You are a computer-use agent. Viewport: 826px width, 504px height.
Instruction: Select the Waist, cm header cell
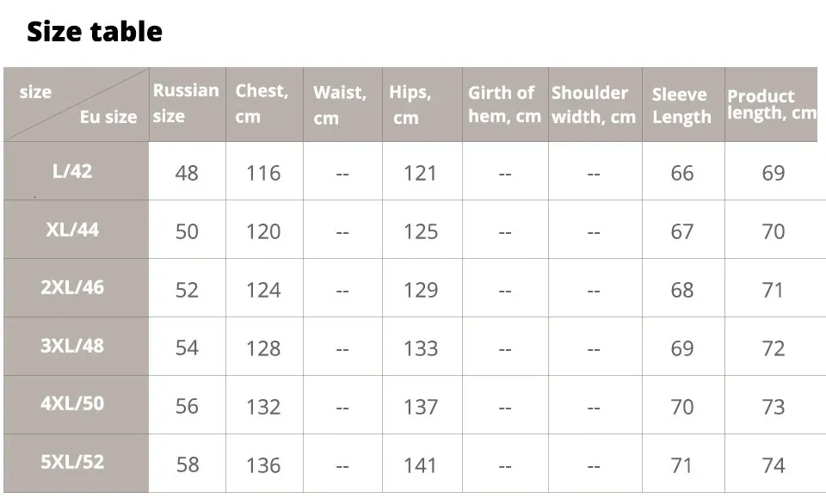coord(339,104)
